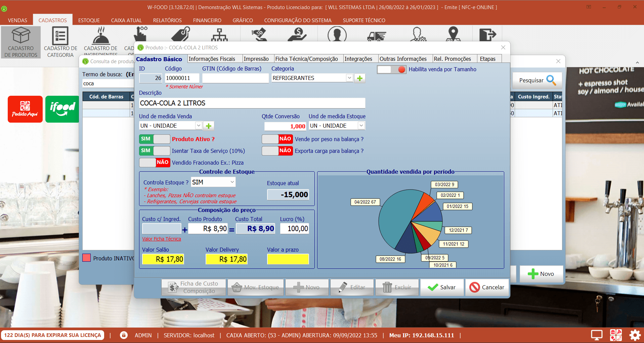
Task: Toggle Isentar Taxa de Serviço switch
Action: 155,151
